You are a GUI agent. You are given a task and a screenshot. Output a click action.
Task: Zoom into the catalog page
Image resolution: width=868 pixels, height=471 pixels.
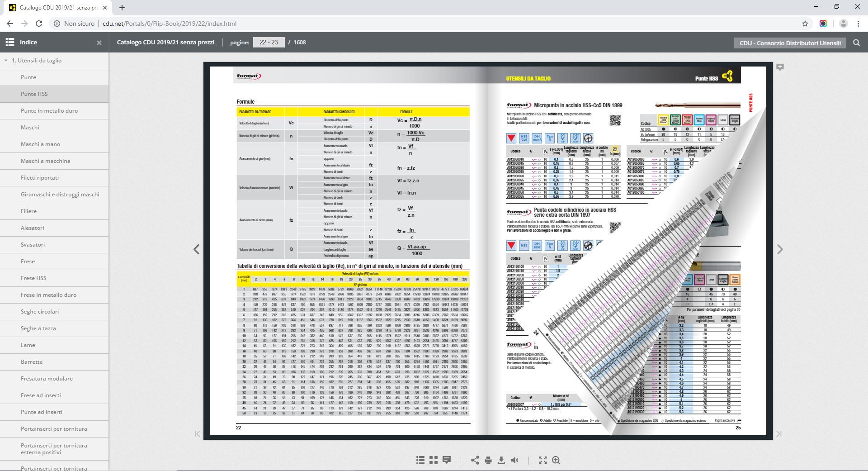[x=556, y=460]
